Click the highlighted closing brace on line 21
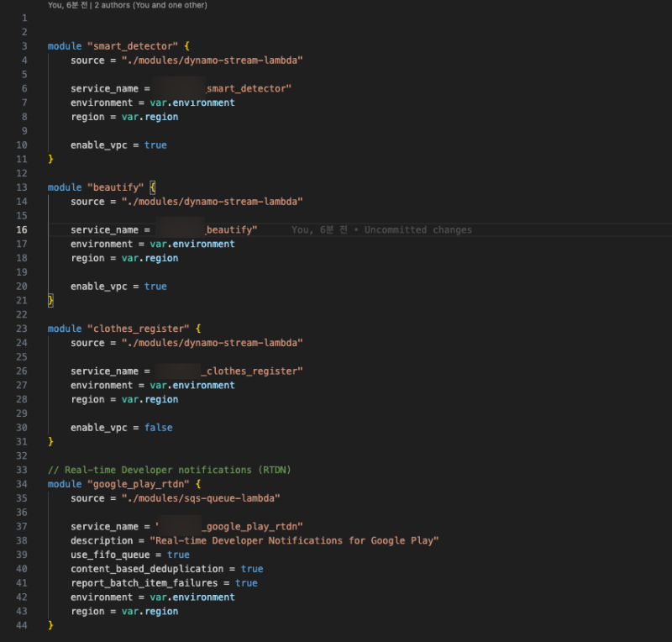 [50, 300]
